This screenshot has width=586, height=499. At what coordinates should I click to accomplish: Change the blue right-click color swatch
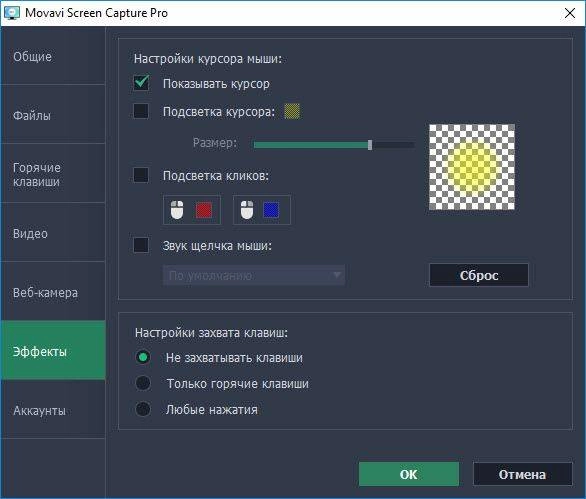tap(271, 210)
